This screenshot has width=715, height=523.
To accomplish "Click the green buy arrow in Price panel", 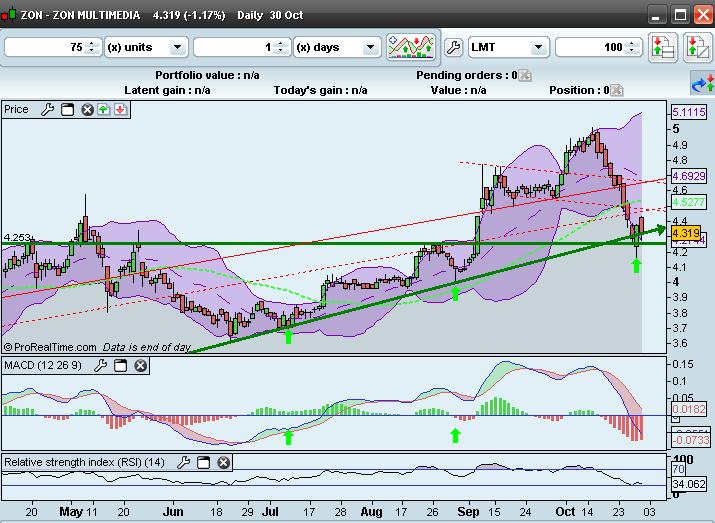I will click(104, 109).
